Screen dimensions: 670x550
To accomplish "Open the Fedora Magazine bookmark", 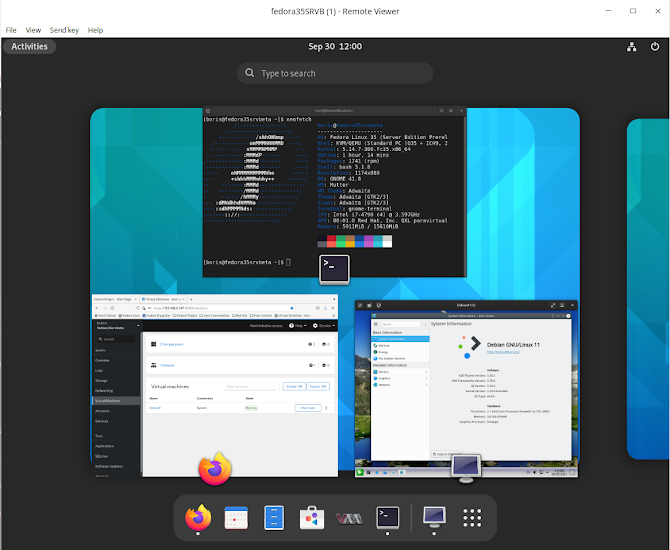I will [x=156, y=315].
